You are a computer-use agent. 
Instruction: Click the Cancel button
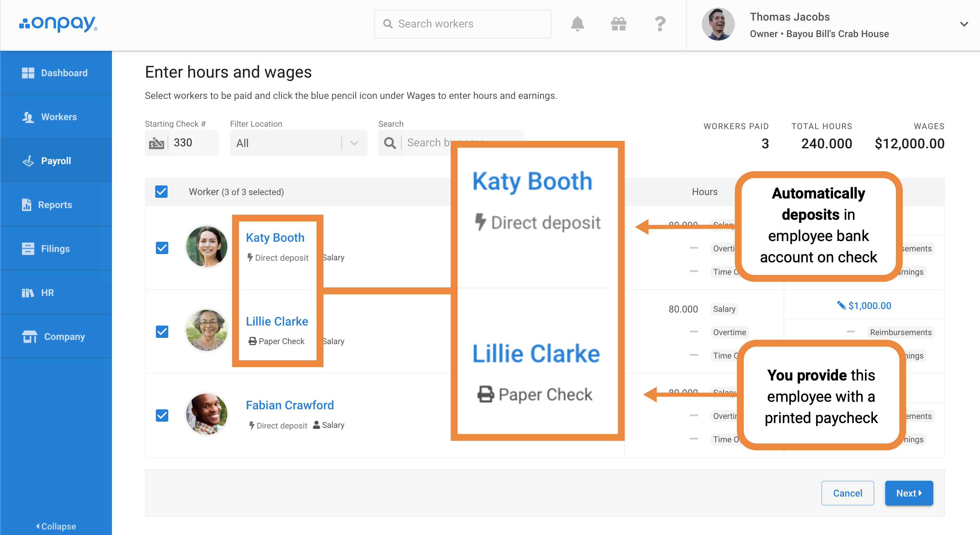(x=847, y=493)
